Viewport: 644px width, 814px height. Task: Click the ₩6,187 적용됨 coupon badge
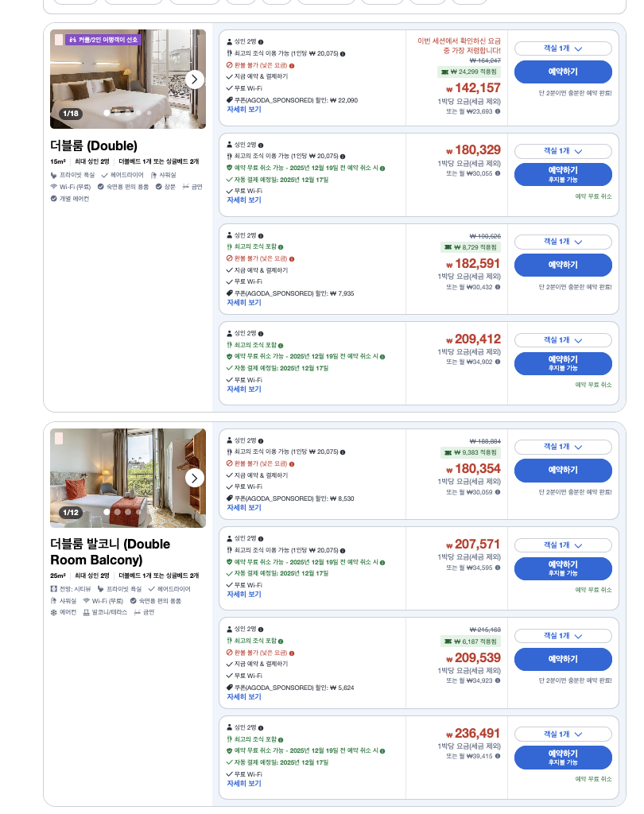point(470,641)
